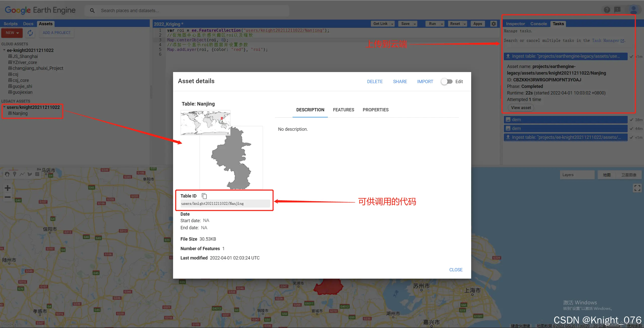The height and width of the screenshot is (328, 644).
Task: Open code editor settings gear
Action: pos(494,24)
